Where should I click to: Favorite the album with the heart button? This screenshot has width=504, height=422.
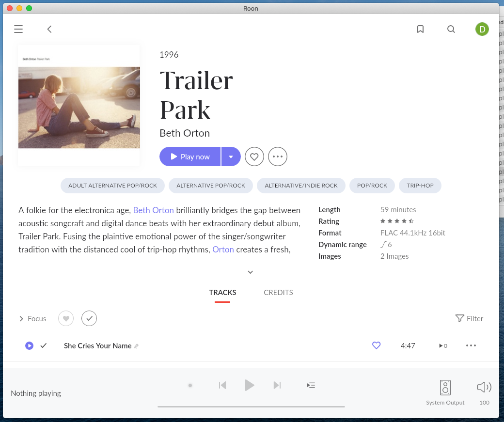[x=254, y=156]
